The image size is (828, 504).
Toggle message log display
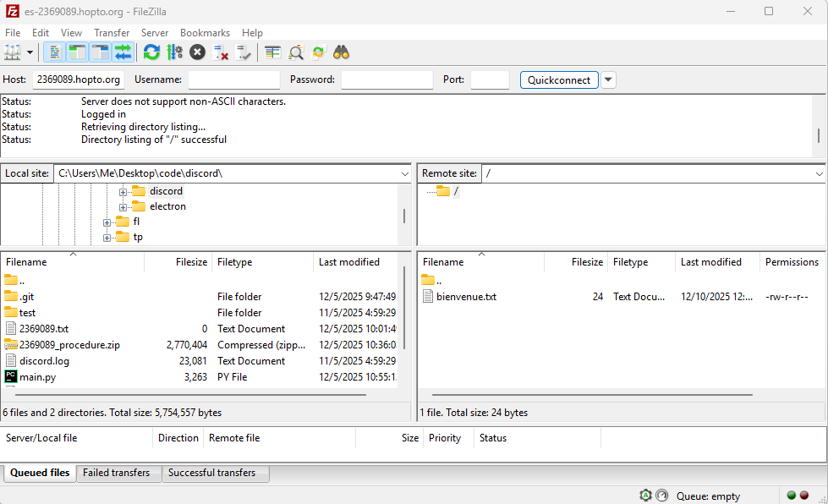point(54,52)
